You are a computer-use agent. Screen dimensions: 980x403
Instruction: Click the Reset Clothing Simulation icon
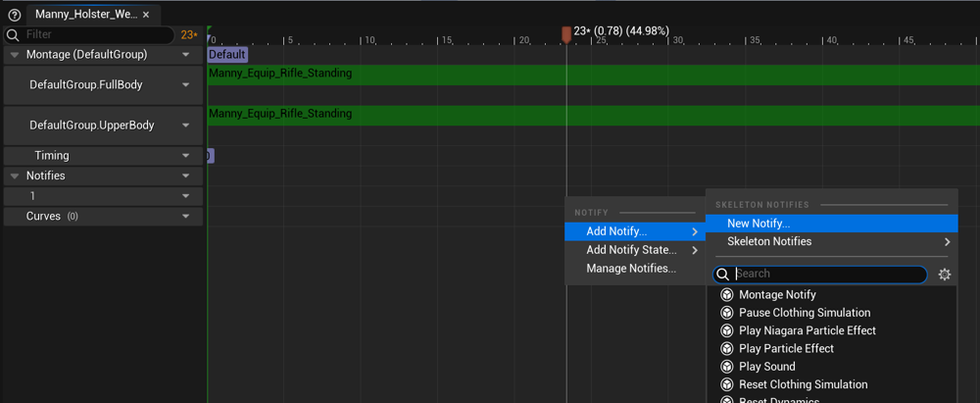point(726,384)
